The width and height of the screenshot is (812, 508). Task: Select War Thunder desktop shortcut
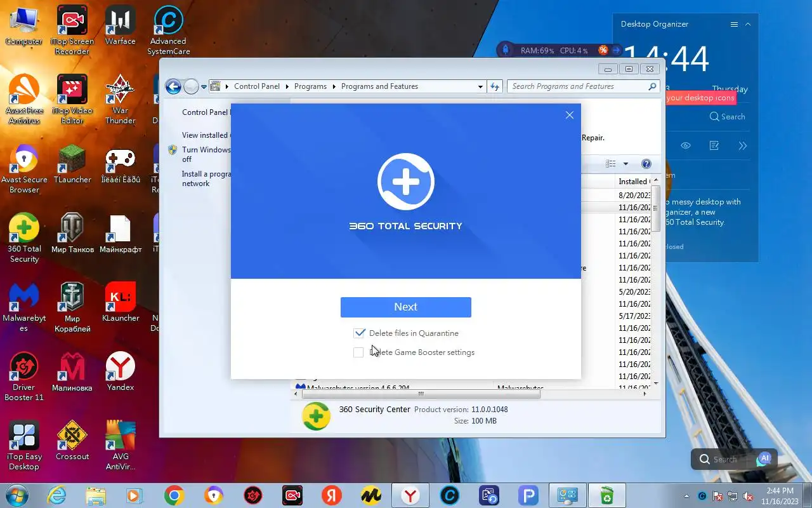tap(120, 99)
